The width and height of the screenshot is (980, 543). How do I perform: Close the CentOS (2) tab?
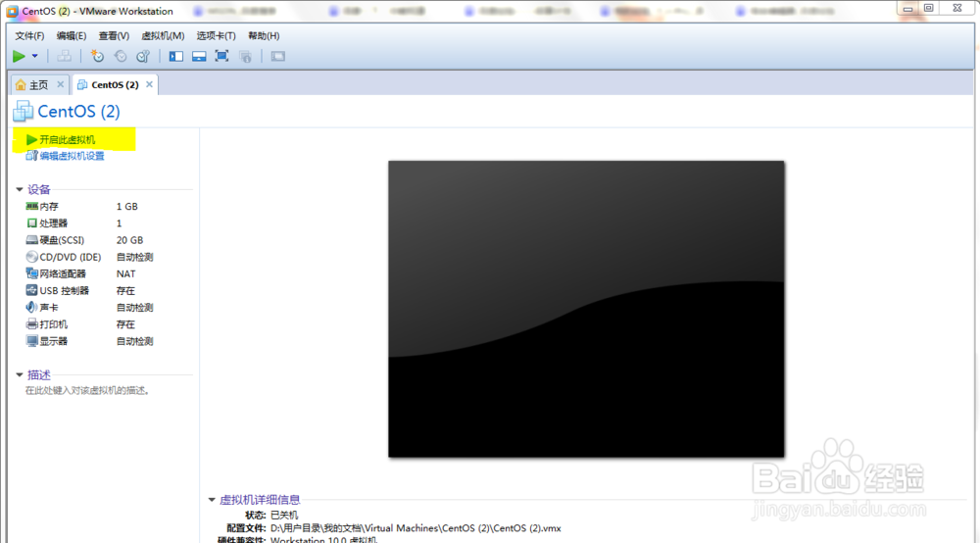pyautogui.click(x=149, y=84)
